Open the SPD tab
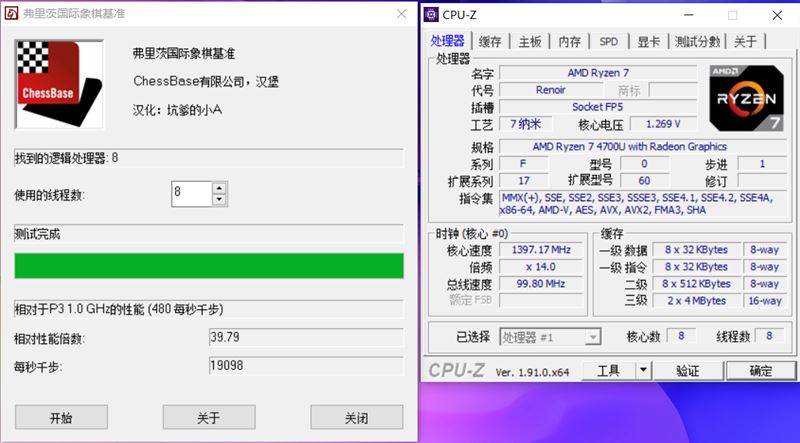The width and height of the screenshot is (800, 443). tap(608, 41)
